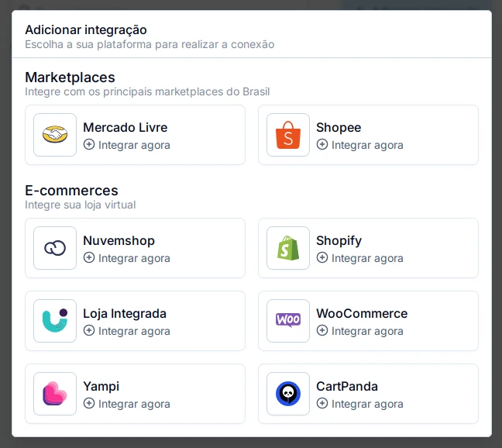This screenshot has height=448, width=502.
Task: Click Integrar agora under Loja Integrada
Action: click(134, 331)
